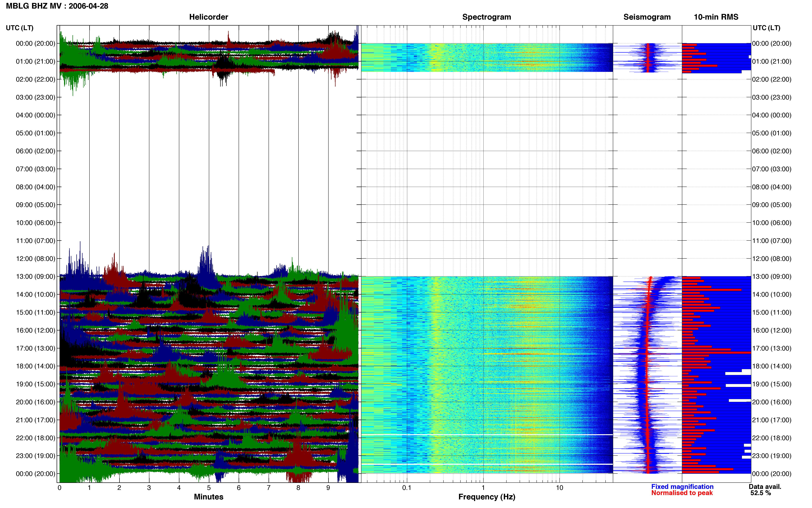
Task: Click the 3 tick on the Minutes axis
Action: click(149, 488)
